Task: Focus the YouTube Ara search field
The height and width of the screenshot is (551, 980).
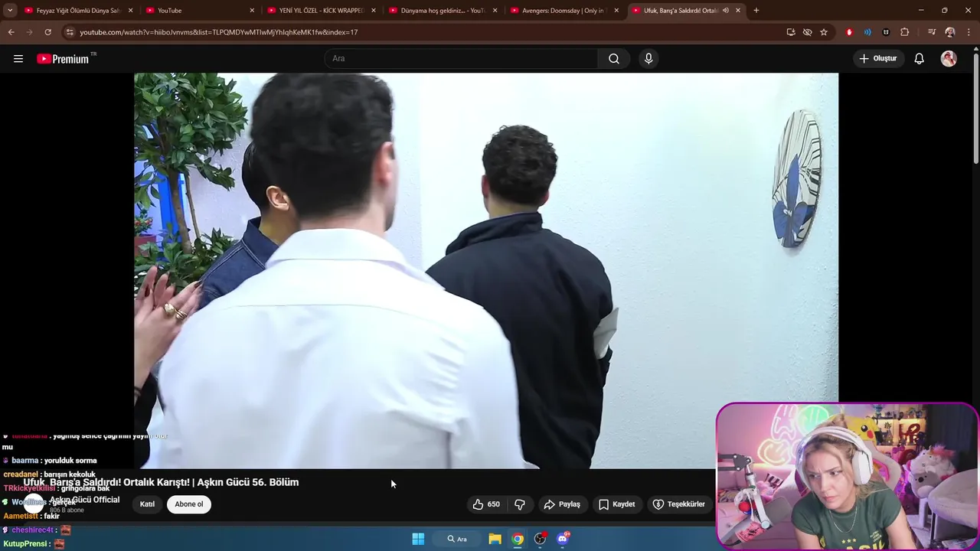Action: click(462, 59)
